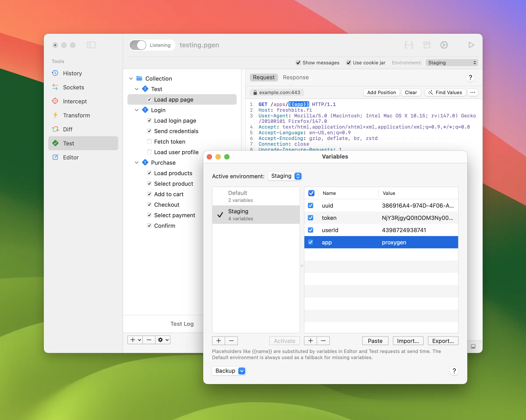Select the token variable row
Image resolution: width=526 pixels, height=420 pixels.
pyautogui.click(x=381, y=218)
